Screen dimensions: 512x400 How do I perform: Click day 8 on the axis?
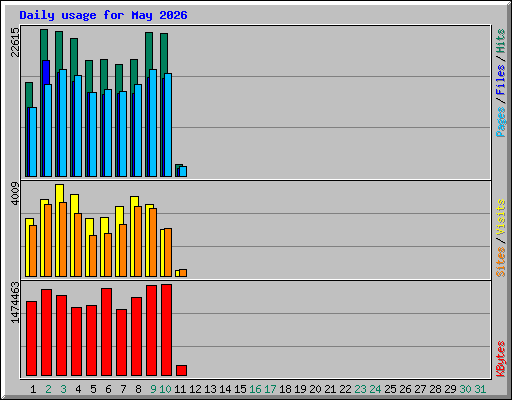pyautogui.click(x=138, y=389)
